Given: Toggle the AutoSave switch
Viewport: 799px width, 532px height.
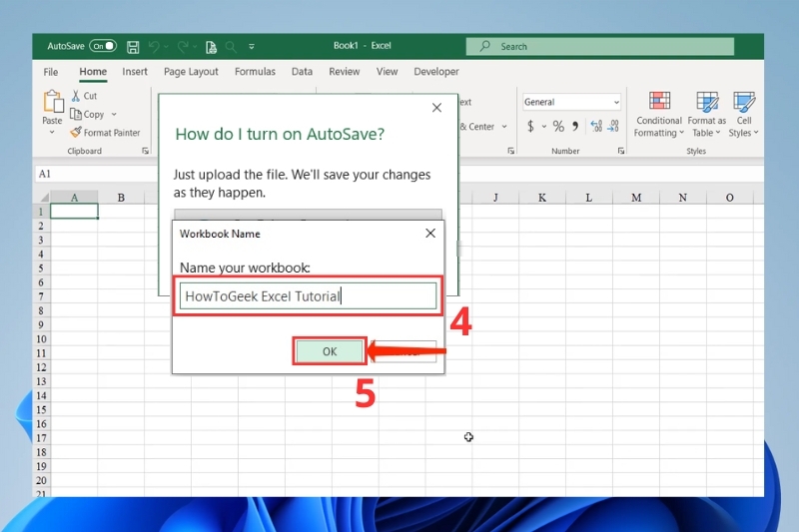Looking at the screenshot, I should click(x=103, y=46).
